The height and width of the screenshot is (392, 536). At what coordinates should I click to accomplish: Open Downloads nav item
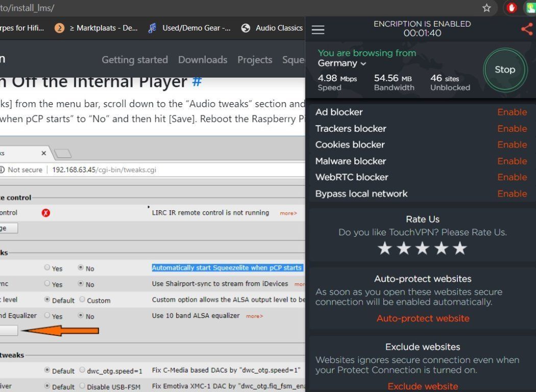click(203, 60)
